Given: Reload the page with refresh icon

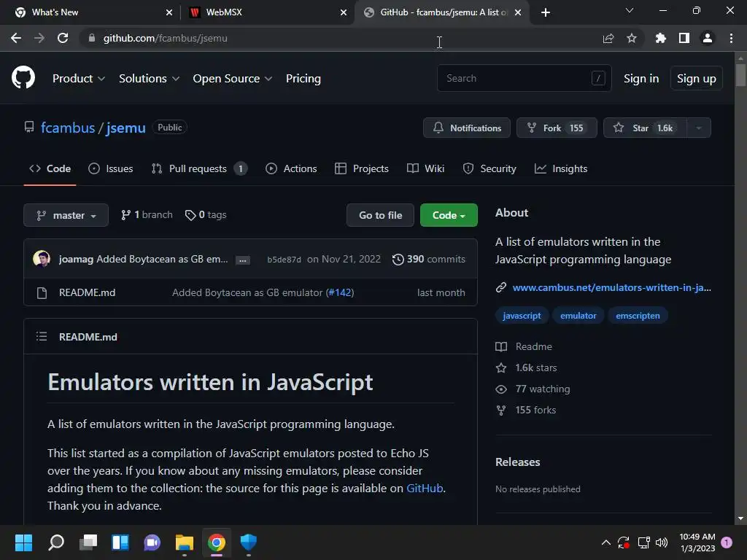Looking at the screenshot, I should click(x=63, y=38).
